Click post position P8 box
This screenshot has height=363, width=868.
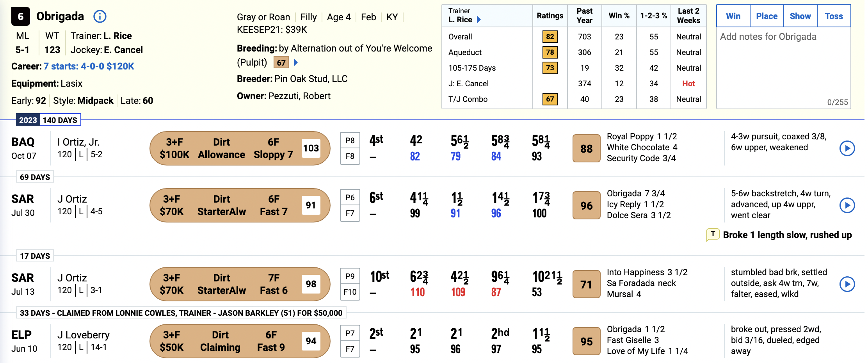(x=350, y=141)
